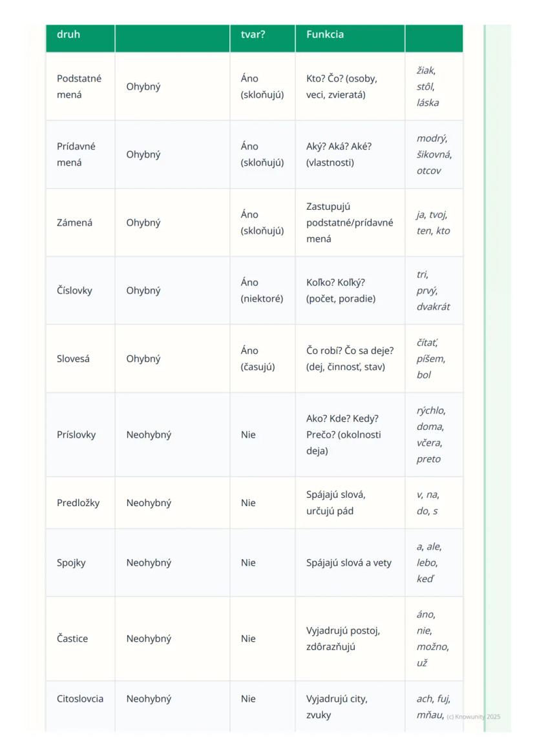Click the "Predložky" row label
The height and width of the screenshot is (756, 535).
(x=78, y=503)
